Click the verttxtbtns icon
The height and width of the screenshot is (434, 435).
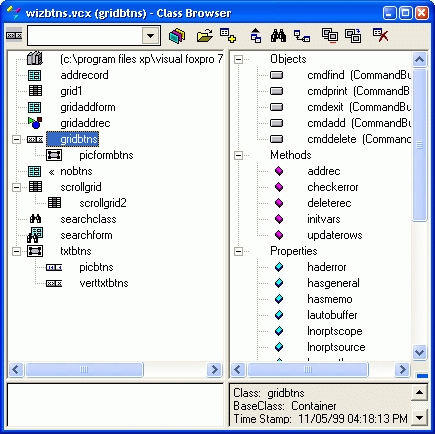54,283
